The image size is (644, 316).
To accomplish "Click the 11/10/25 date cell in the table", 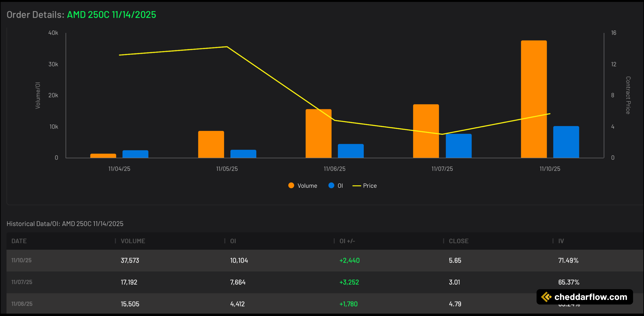I will (x=21, y=260).
